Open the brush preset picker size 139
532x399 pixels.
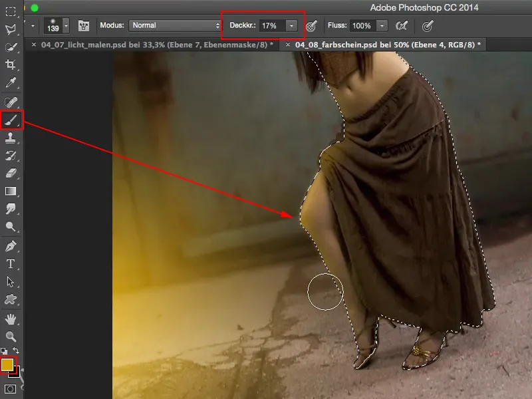pyautogui.click(x=53, y=26)
